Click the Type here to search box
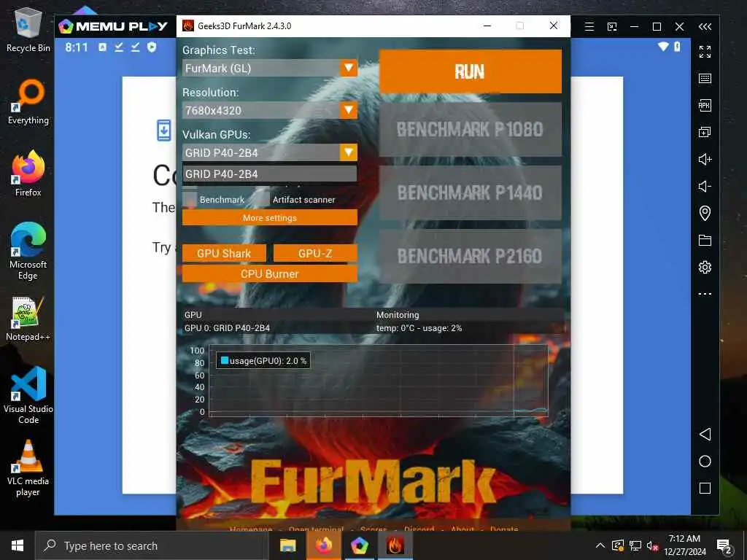 tap(152, 545)
